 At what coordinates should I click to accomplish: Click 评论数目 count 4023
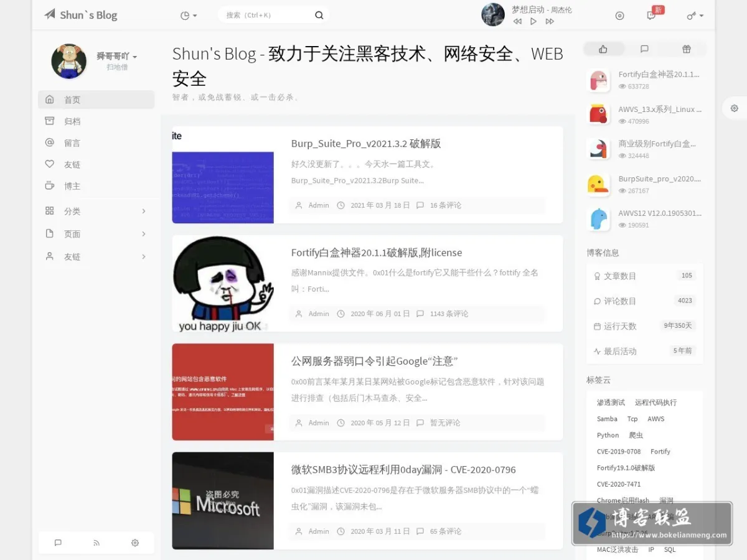pyautogui.click(x=685, y=301)
